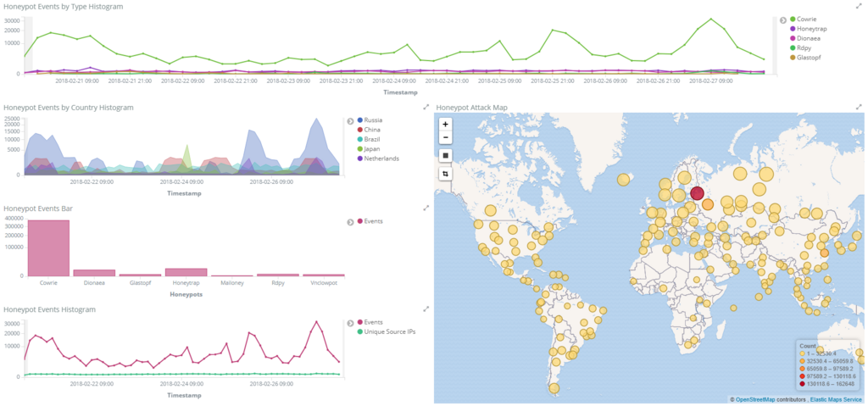Click the fit data bounds map button
The height and width of the screenshot is (406, 868).
445,156
